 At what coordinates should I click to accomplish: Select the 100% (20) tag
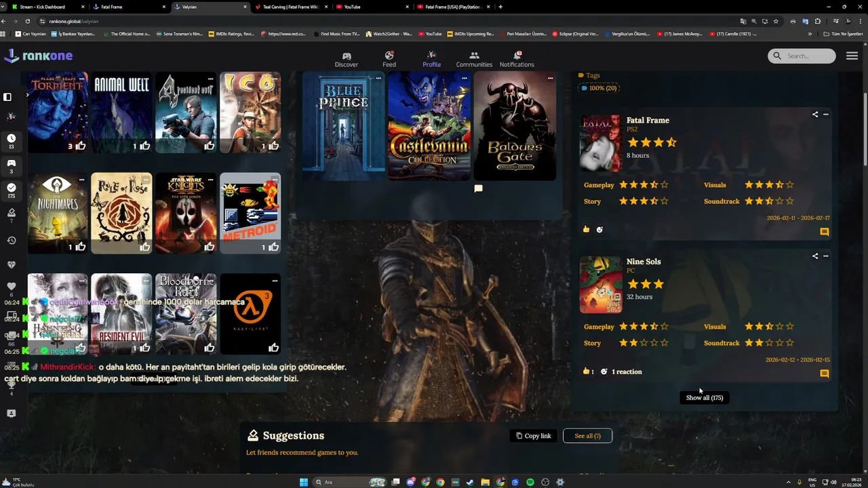598,88
